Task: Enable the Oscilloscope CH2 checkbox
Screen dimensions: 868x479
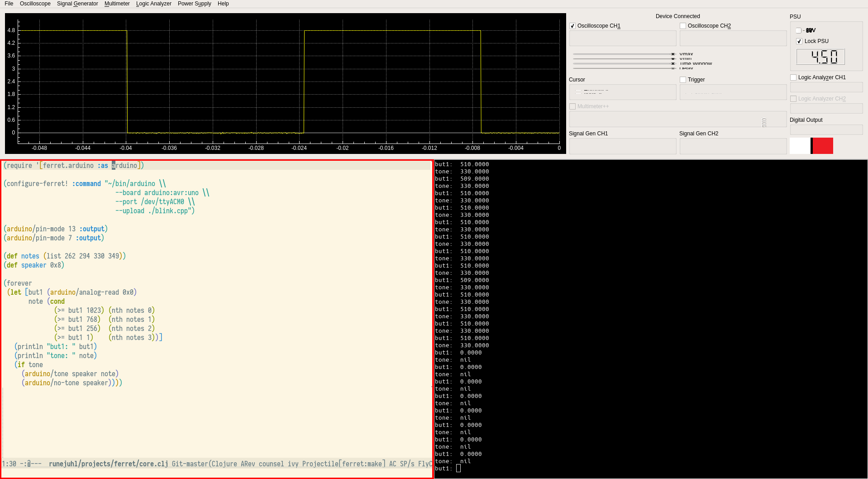Action: [x=683, y=26]
